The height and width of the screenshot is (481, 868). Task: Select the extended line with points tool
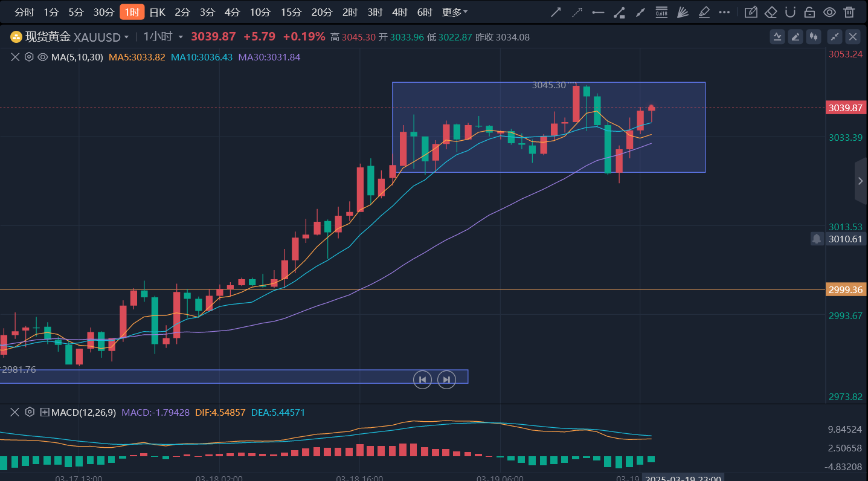(640, 12)
